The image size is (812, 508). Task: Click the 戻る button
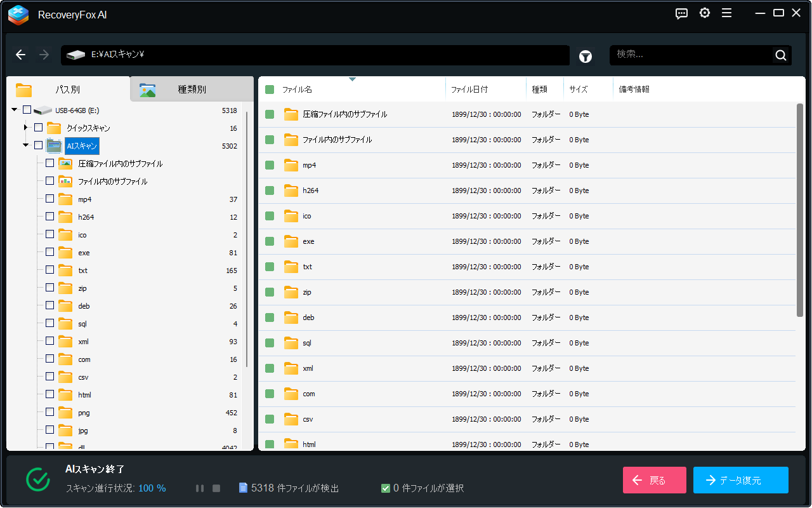655,480
